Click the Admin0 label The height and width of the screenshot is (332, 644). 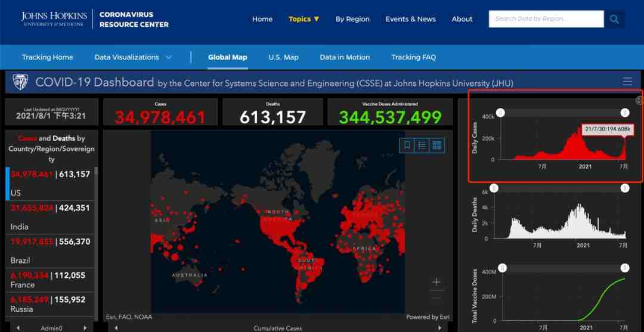[51, 328]
